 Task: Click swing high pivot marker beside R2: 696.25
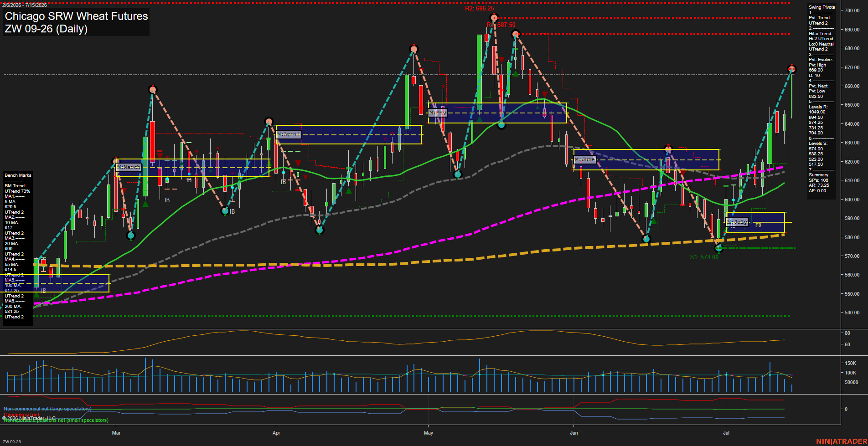click(494, 18)
